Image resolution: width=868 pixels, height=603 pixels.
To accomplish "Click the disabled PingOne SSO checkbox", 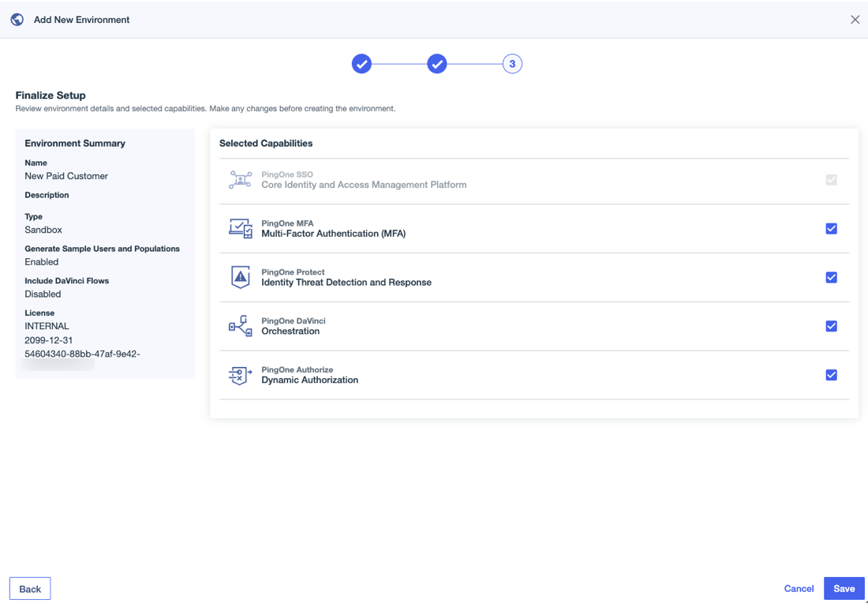I will tap(831, 180).
